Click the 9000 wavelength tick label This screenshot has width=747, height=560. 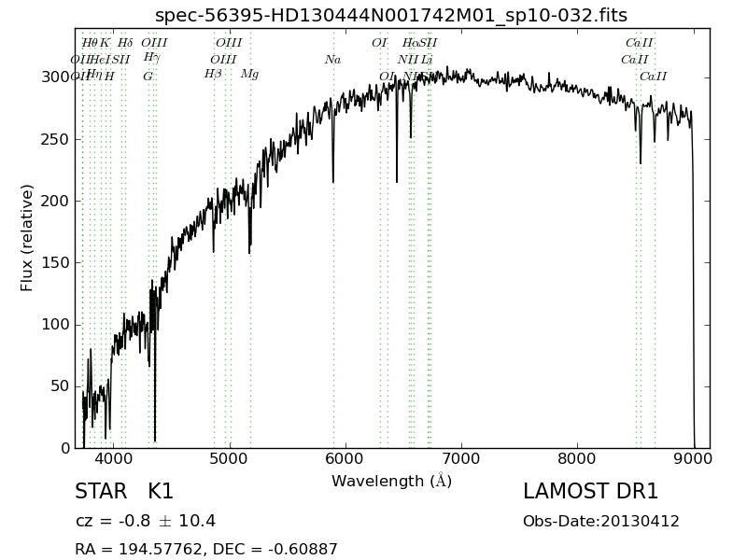(x=693, y=458)
